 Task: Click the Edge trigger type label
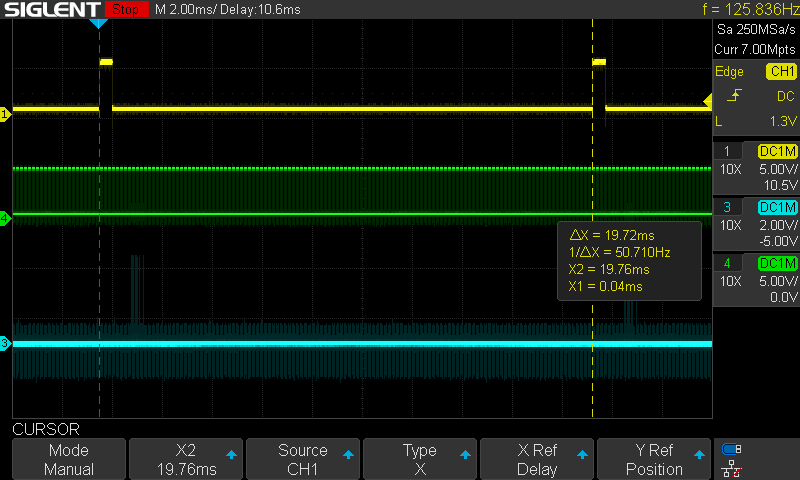[729, 71]
